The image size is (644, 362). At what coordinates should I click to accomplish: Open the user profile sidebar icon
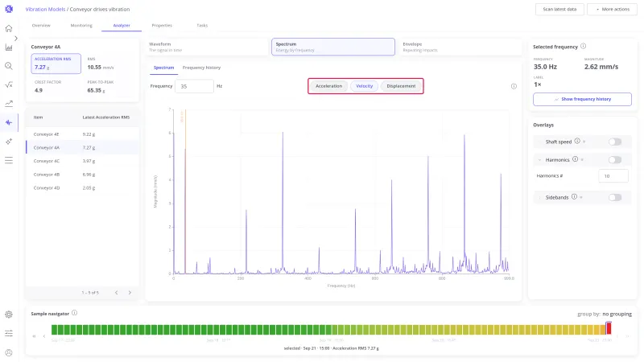[x=9, y=352]
